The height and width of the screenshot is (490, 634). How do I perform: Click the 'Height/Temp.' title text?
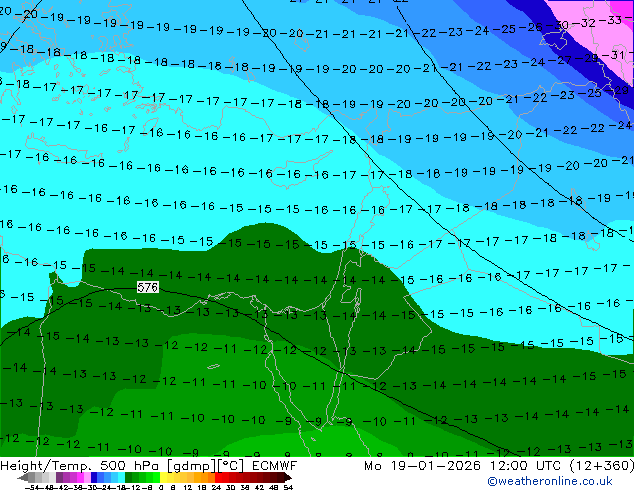point(47,466)
